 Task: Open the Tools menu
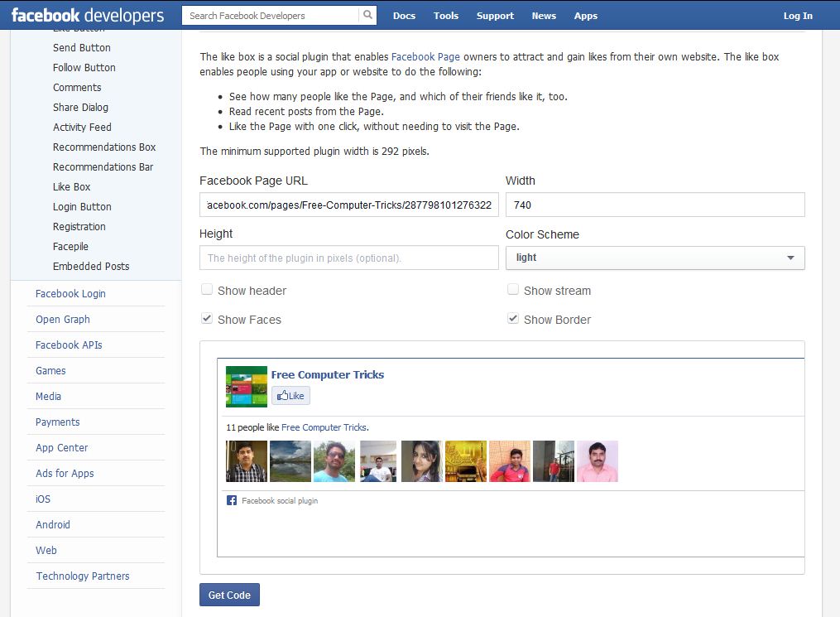446,16
